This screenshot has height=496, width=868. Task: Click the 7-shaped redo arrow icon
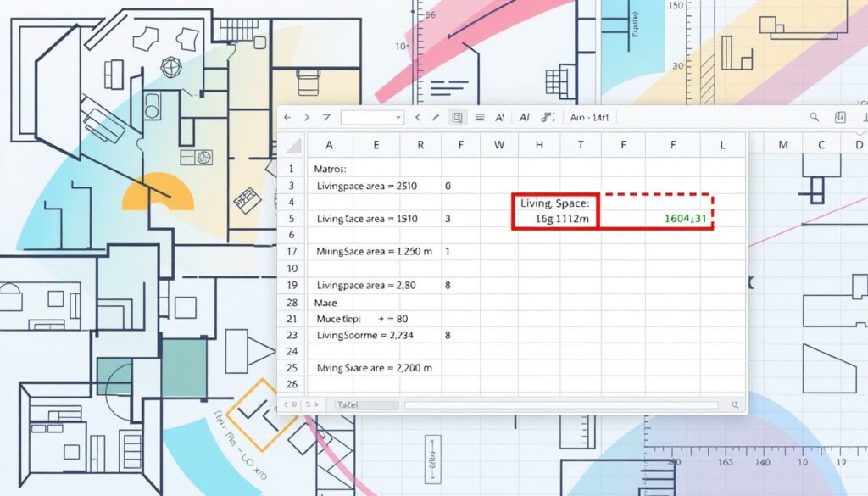click(x=326, y=117)
